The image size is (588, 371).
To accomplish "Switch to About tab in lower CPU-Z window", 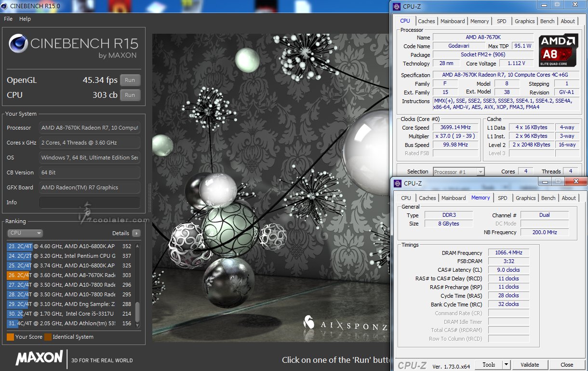I will click(x=569, y=198).
